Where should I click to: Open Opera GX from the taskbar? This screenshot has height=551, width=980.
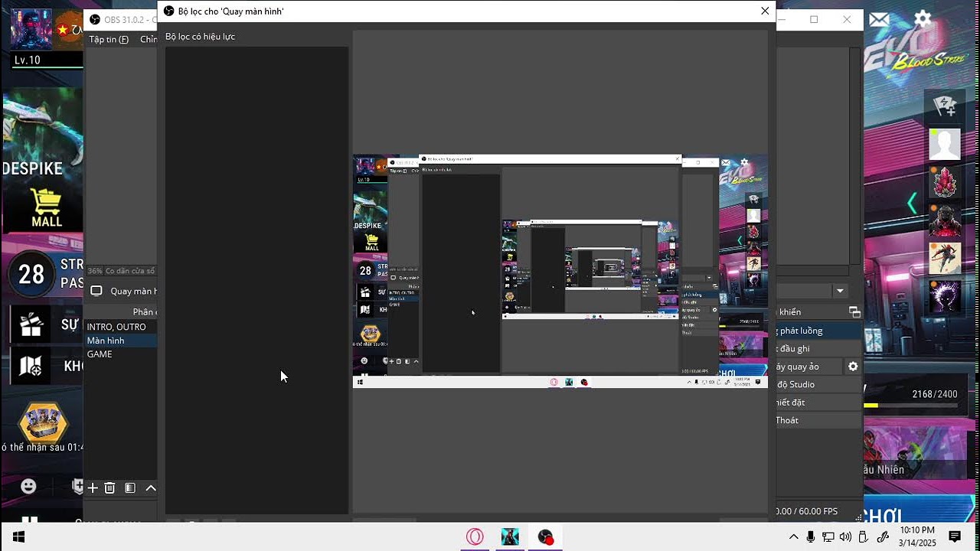pos(475,537)
